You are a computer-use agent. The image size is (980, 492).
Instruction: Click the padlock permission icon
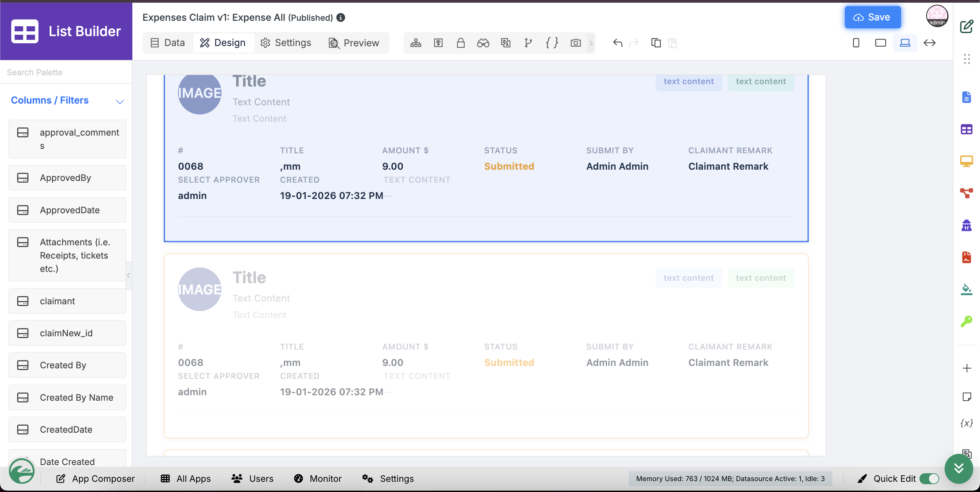[x=460, y=43]
